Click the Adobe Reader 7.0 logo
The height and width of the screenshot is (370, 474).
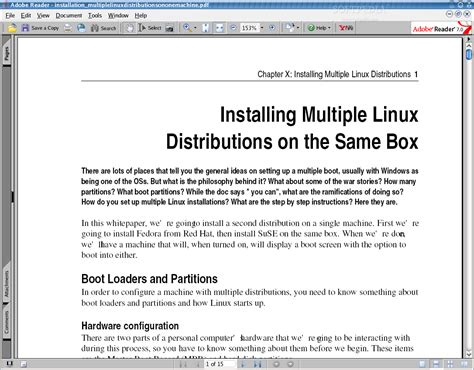tap(441, 28)
